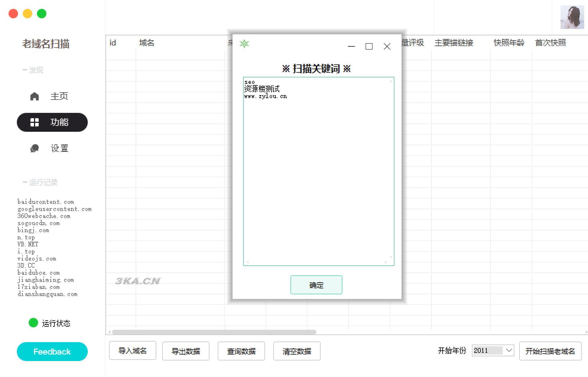
Task: Click 17xiaban.com in run log
Action: click(39, 287)
